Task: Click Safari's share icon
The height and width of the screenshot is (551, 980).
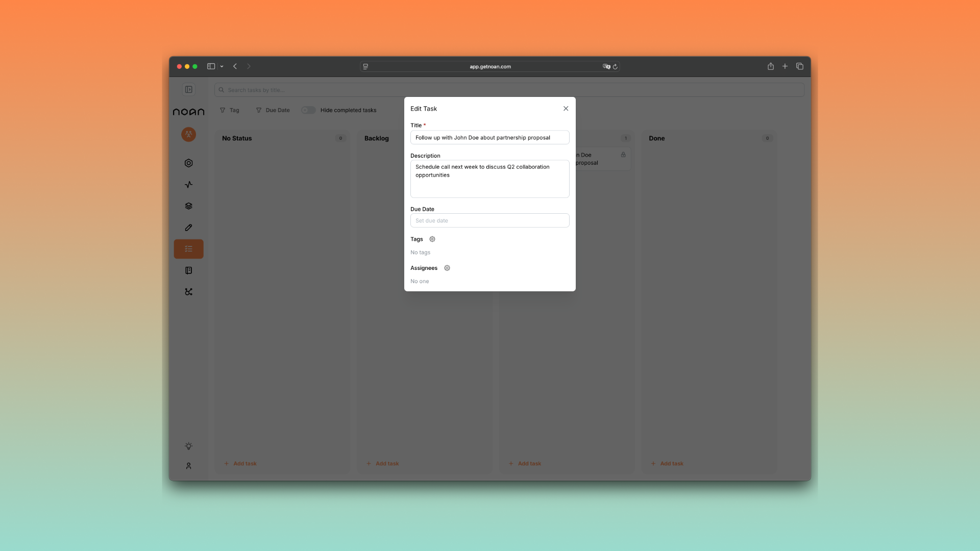Action: coord(770,66)
